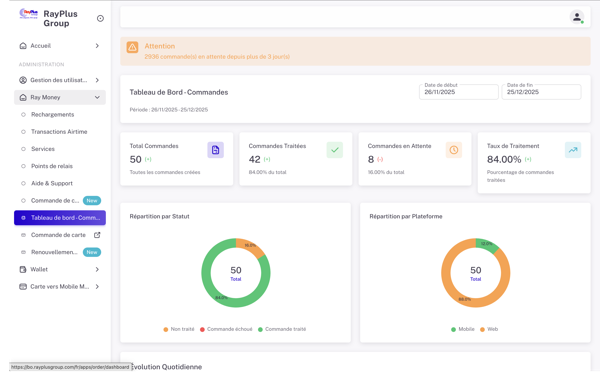Click green 12.0% segment of Plateforme donut
Screen dimensions: 600x382
(x=487, y=244)
